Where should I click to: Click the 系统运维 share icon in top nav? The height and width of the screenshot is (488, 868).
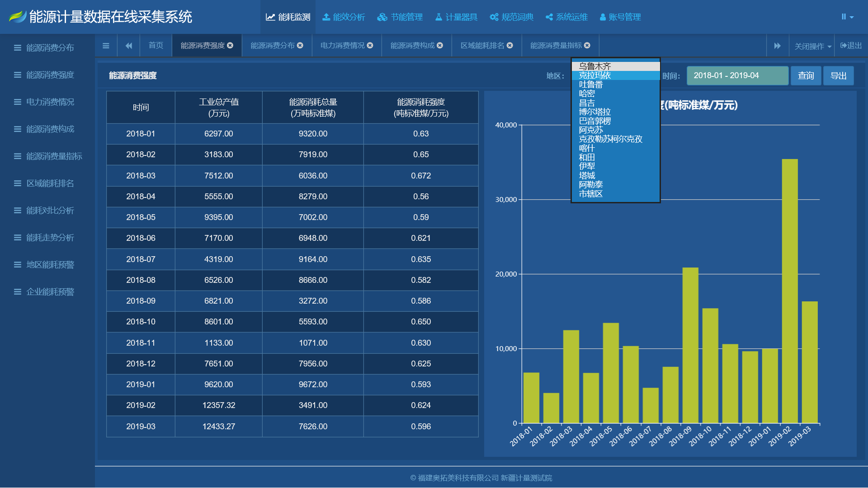point(549,17)
